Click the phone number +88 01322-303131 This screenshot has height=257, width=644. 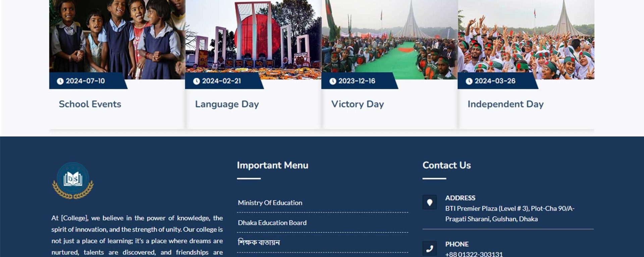click(474, 254)
